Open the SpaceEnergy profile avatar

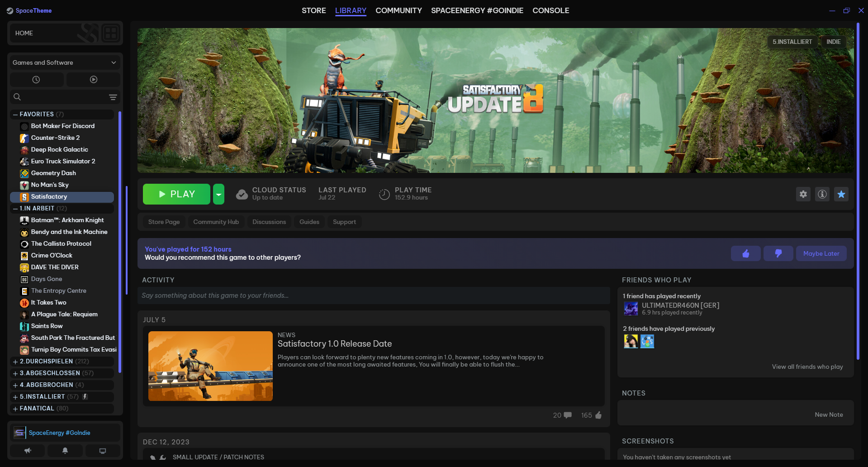(x=19, y=433)
